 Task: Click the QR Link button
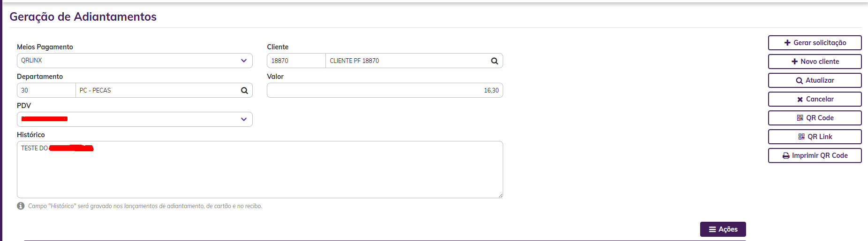(815, 137)
